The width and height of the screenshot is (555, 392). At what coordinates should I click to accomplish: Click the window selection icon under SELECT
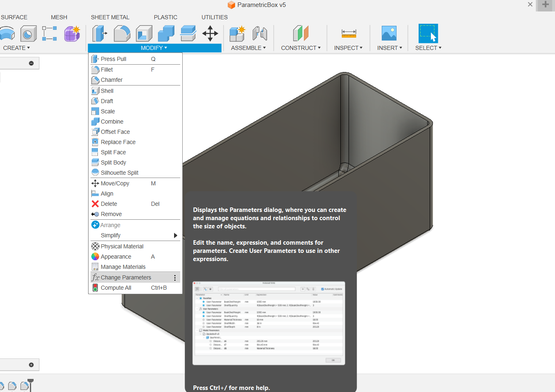pos(428,33)
